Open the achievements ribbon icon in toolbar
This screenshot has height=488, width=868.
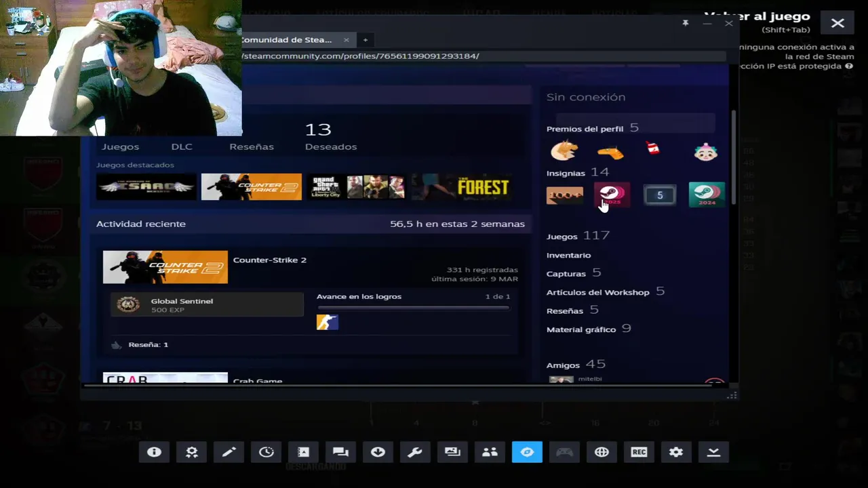(x=191, y=452)
